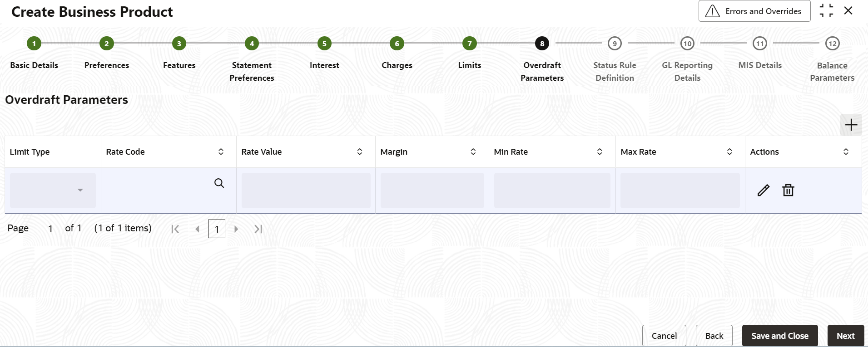
Task: Click the pencil edit icon in Actions
Action: [764, 190]
